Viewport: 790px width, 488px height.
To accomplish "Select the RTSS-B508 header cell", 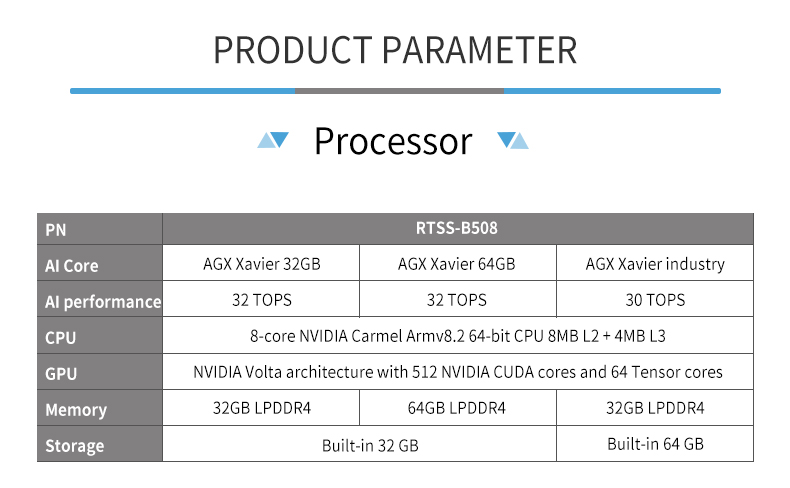I will pos(457,229).
